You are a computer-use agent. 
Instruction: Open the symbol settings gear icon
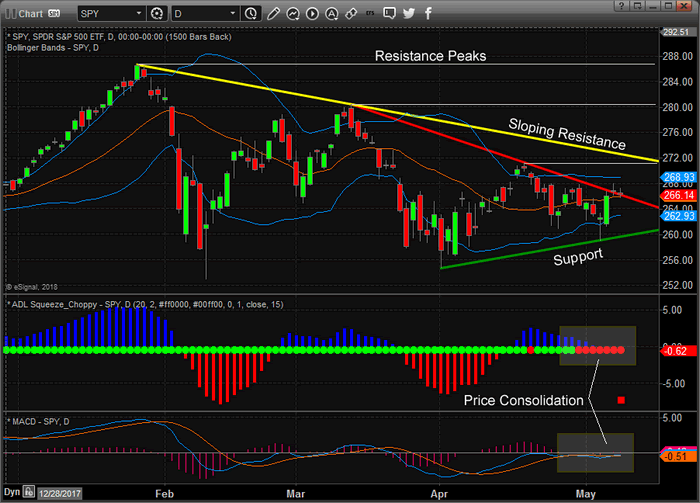point(157,14)
